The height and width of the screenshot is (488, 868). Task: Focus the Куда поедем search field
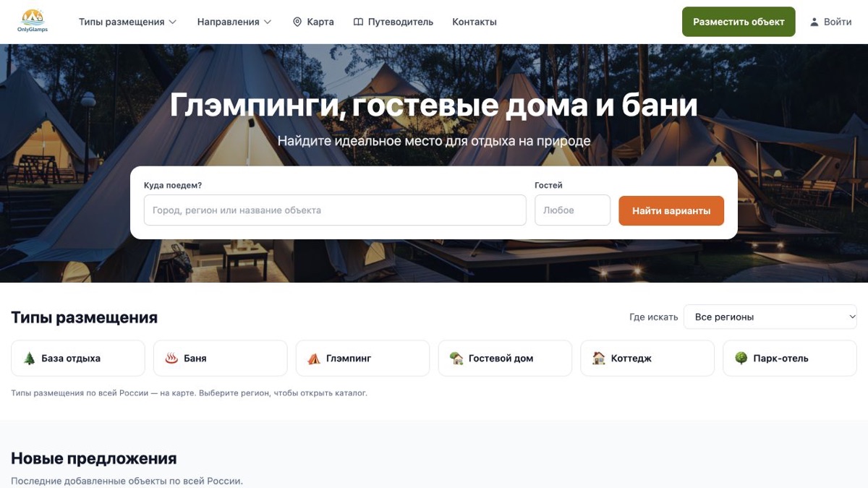(x=335, y=210)
